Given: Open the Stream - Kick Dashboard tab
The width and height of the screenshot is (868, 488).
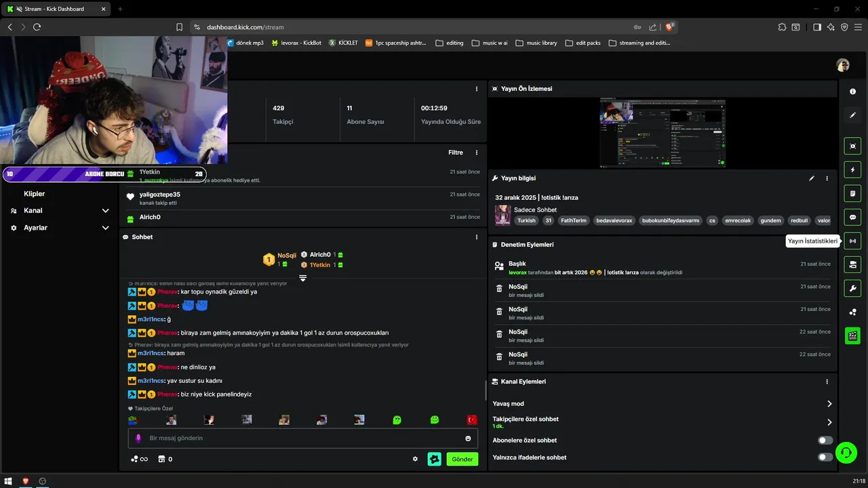Looking at the screenshot, I should (x=54, y=9).
